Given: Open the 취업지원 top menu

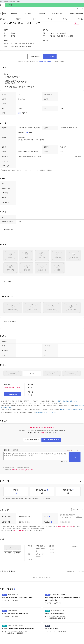Looking at the screenshot, I should [28, 14].
